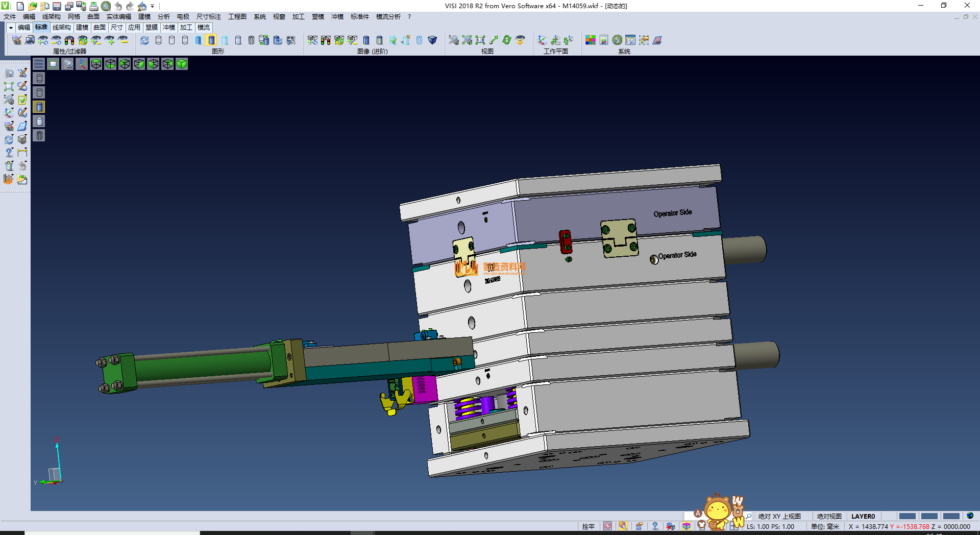Open the 分析 menu
Screen dimensions: 980x535
click(163, 17)
